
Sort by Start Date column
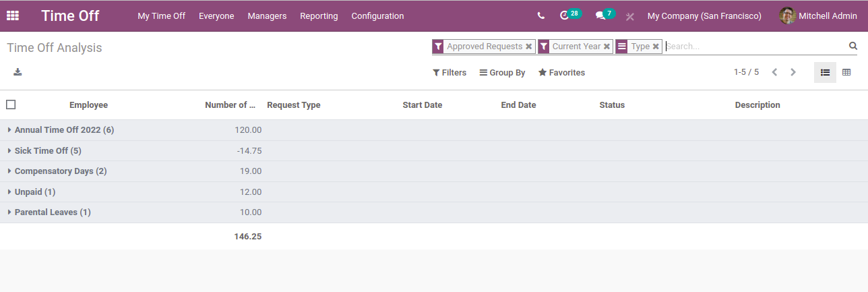[x=423, y=105]
